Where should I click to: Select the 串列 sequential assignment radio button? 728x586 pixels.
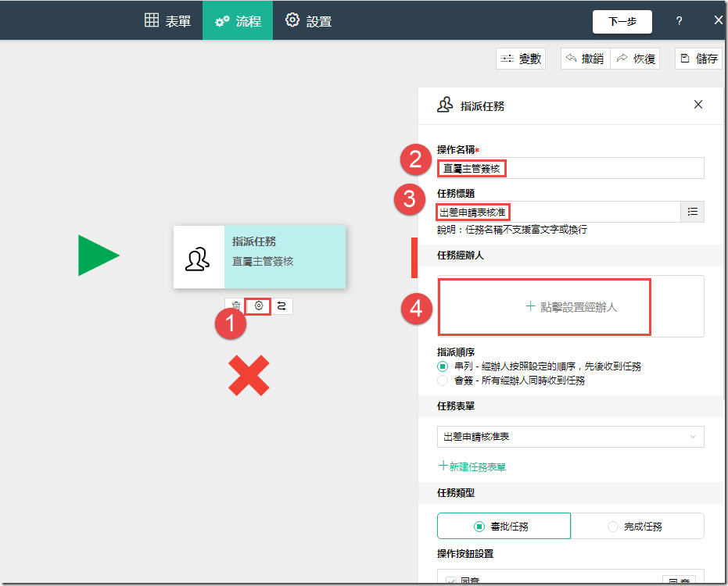tap(443, 366)
